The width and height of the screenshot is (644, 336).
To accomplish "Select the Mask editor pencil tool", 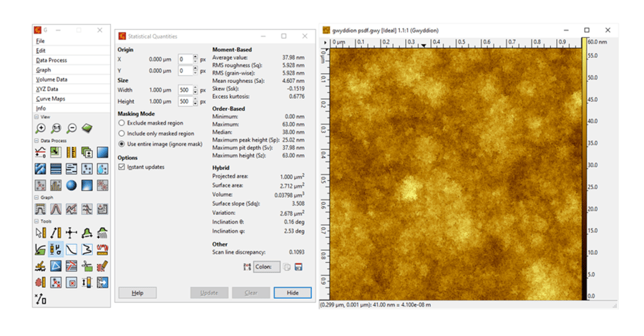I will tap(102, 266).
